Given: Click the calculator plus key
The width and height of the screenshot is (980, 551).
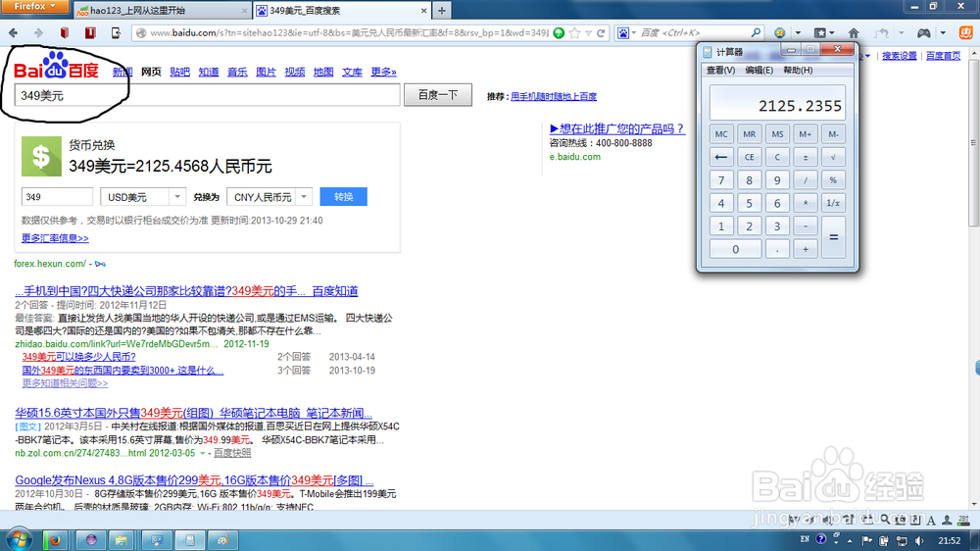Looking at the screenshot, I should coord(805,249).
